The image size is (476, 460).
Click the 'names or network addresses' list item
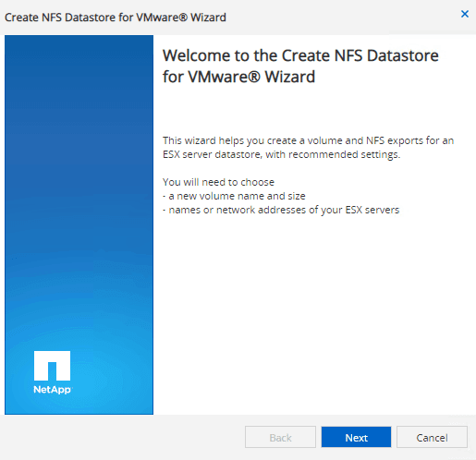click(281, 210)
